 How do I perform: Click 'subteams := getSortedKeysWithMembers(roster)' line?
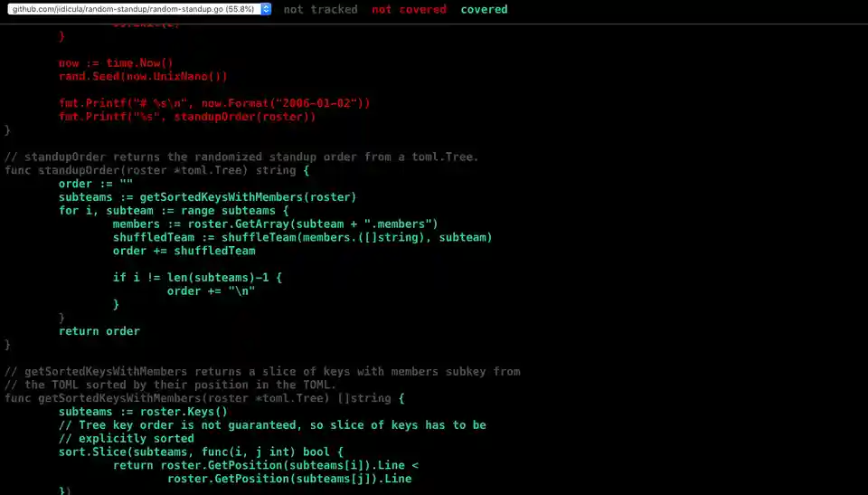tap(208, 197)
